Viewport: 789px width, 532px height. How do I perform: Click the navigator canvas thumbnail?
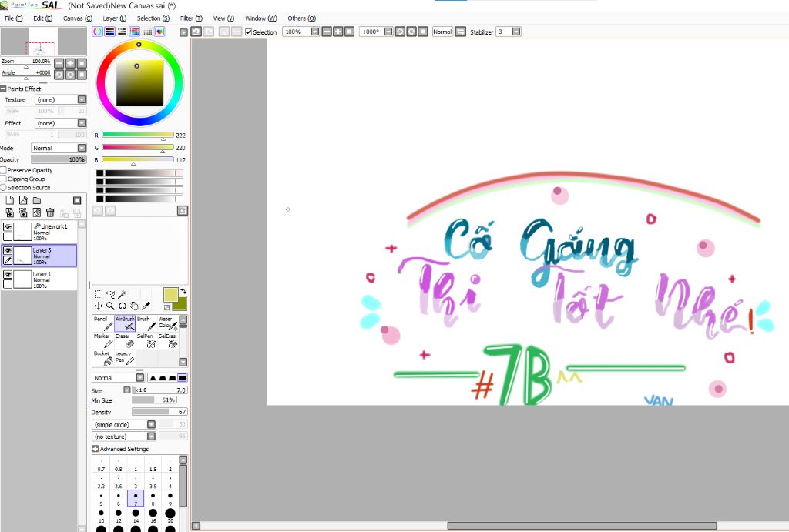(x=43, y=42)
